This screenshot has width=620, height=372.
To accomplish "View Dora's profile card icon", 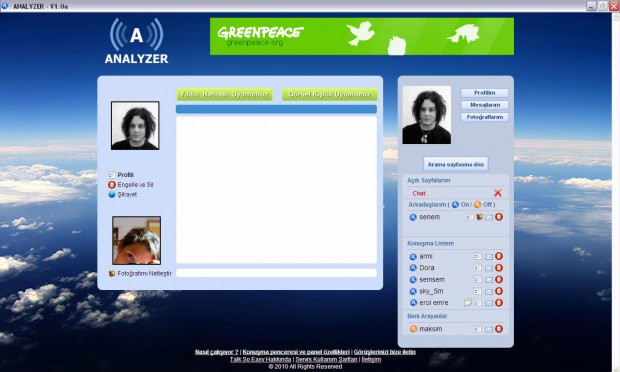I will (x=478, y=268).
